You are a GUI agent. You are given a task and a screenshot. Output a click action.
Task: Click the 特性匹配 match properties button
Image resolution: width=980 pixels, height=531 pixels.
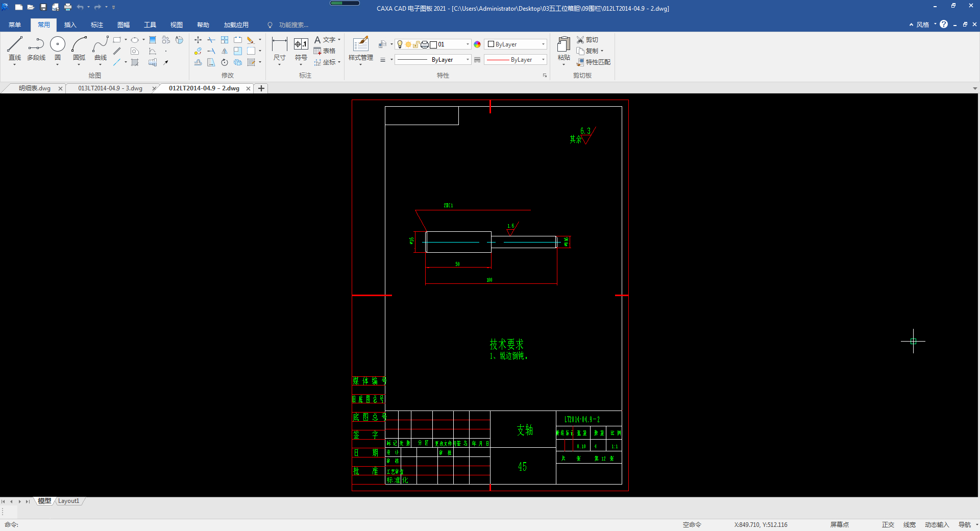click(594, 62)
